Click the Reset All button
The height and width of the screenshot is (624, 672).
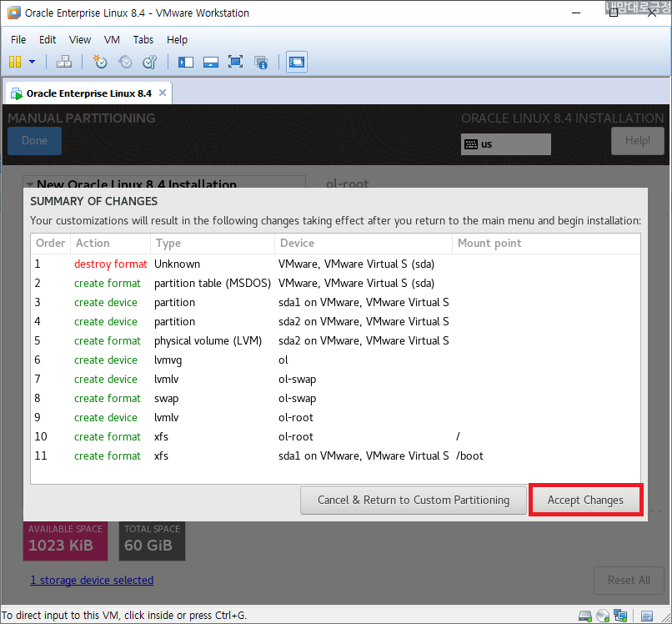629,580
